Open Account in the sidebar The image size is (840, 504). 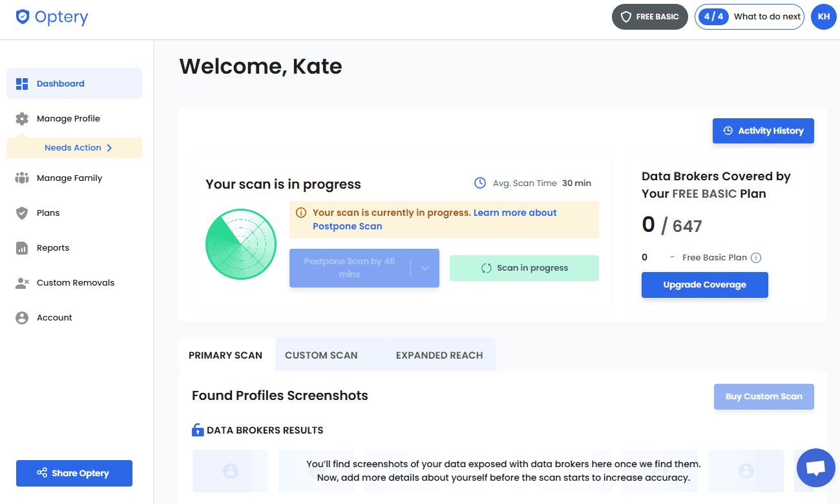pos(54,318)
